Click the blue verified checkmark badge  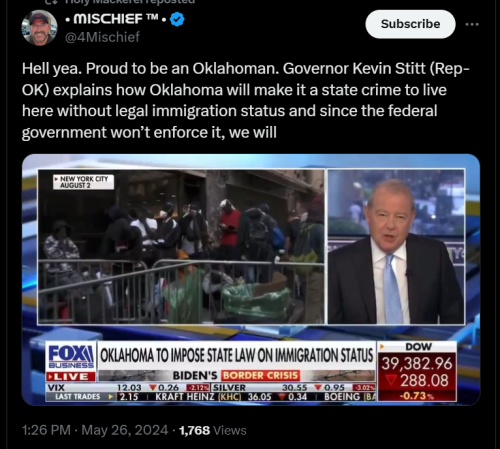point(177,19)
